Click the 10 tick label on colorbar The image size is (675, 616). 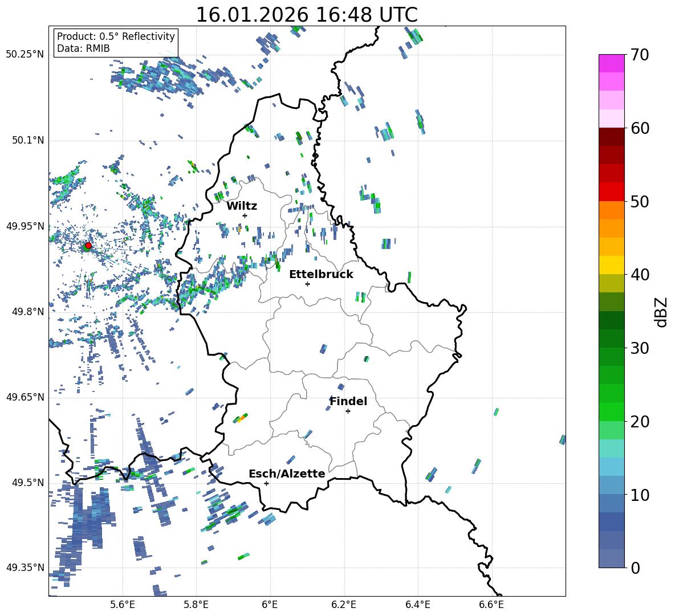(x=639, y=495)
